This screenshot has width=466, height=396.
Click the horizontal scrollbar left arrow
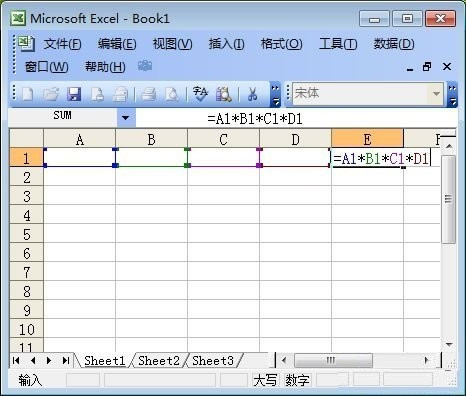tap(284, 360)
